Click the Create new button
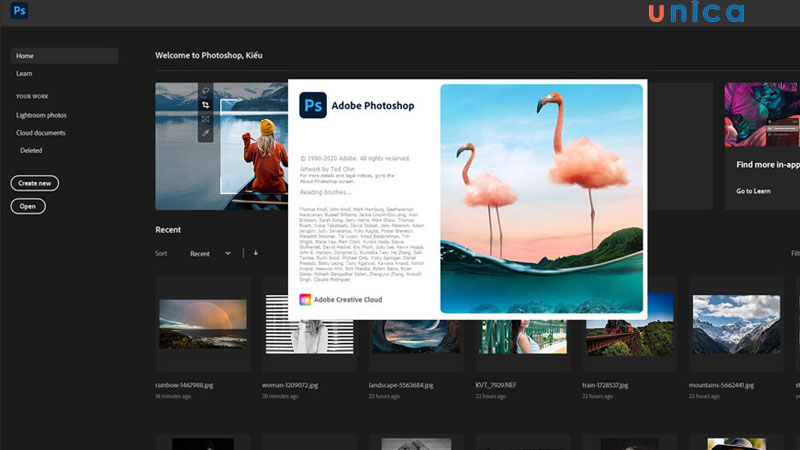Image resolution: width=800 pixels, height=450 pixels. (35, 183)
